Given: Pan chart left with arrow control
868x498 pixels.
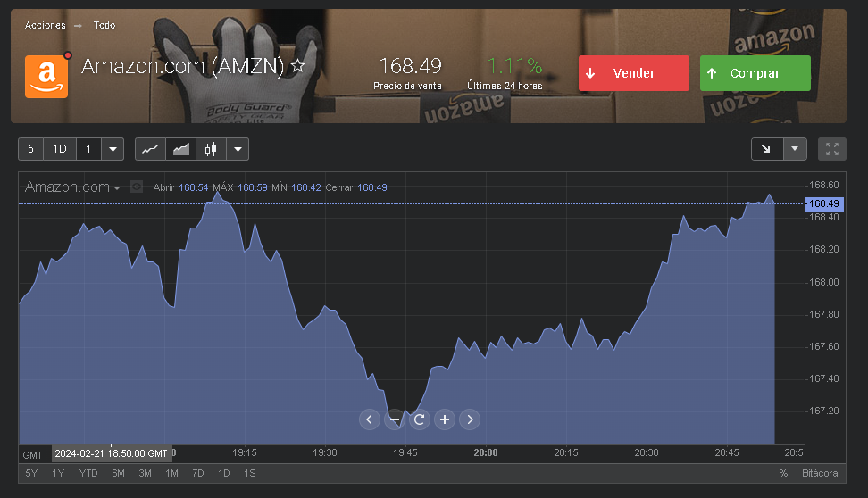Looking at the screenshot, I should pyautogui.click(x=369, y=419).
